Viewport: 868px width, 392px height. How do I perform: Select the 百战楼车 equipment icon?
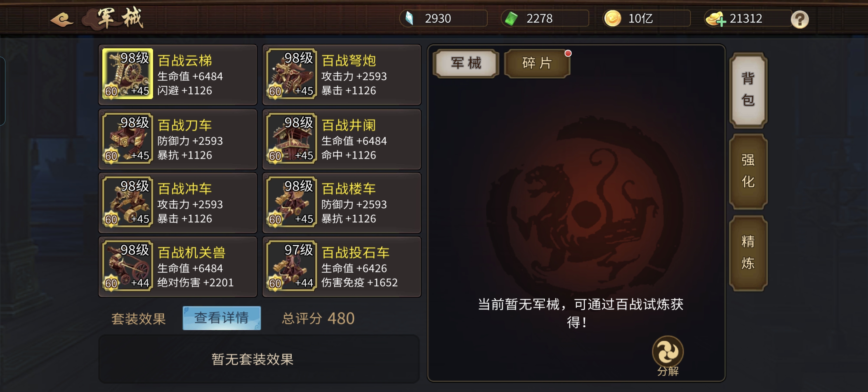pos(291,202)
